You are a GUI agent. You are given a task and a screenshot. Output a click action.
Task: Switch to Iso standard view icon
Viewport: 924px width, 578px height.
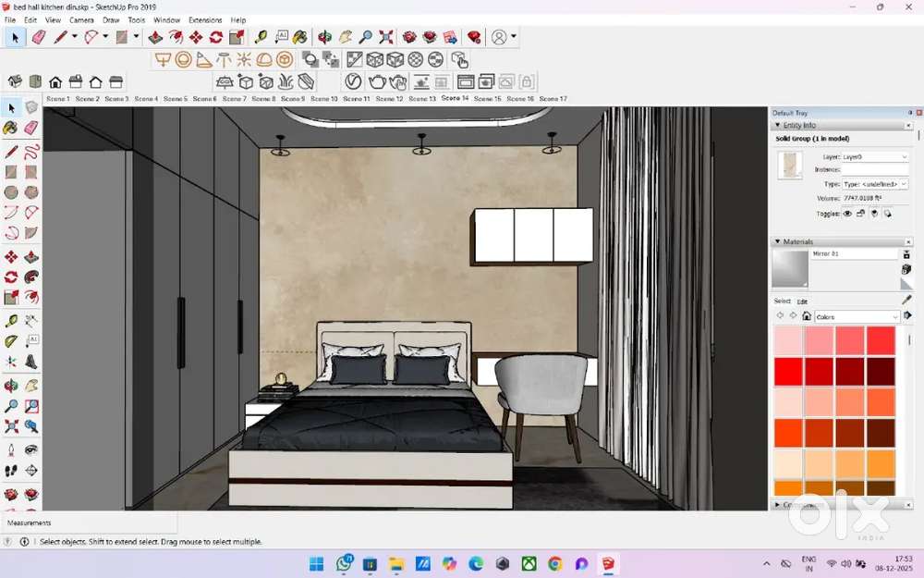(15, 81)
